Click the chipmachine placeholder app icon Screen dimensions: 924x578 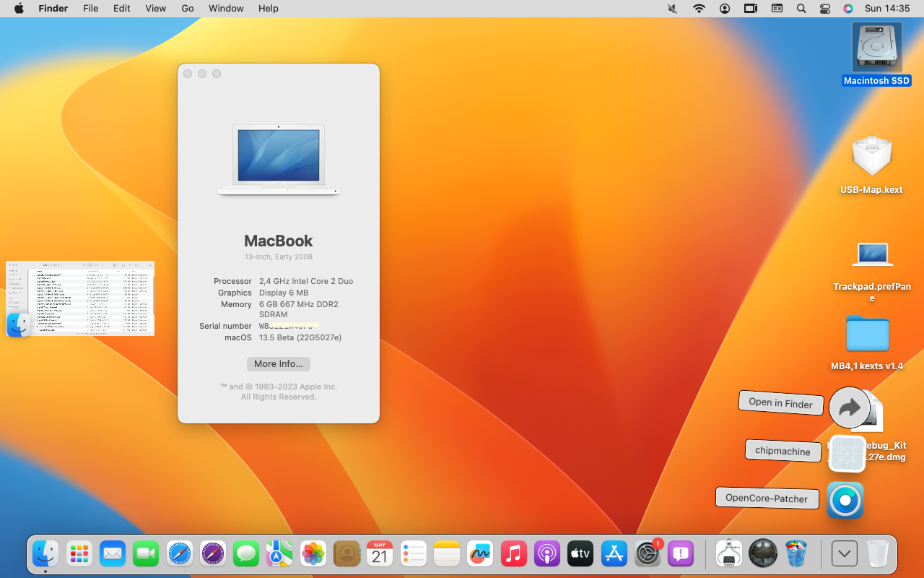point(847,454)
